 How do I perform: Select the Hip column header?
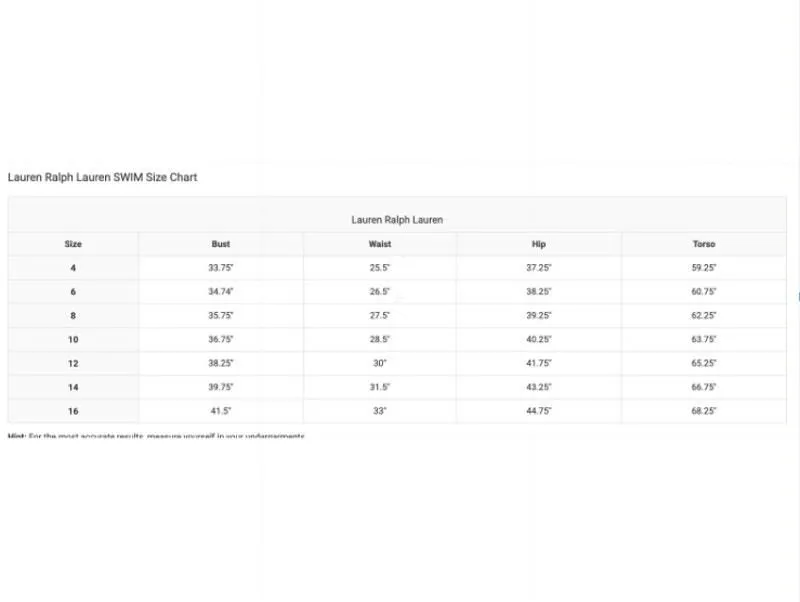tap(539, 244)
